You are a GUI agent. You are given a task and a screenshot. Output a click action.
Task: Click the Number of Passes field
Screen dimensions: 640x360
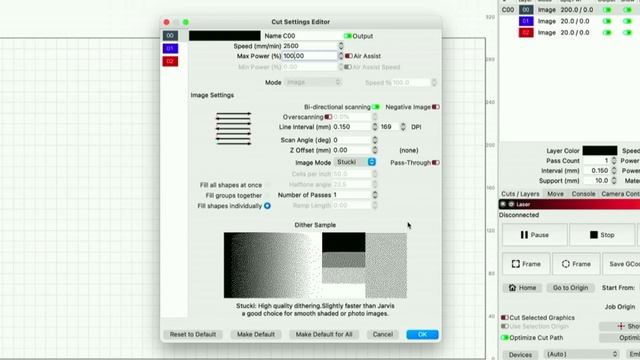(352, 195)
